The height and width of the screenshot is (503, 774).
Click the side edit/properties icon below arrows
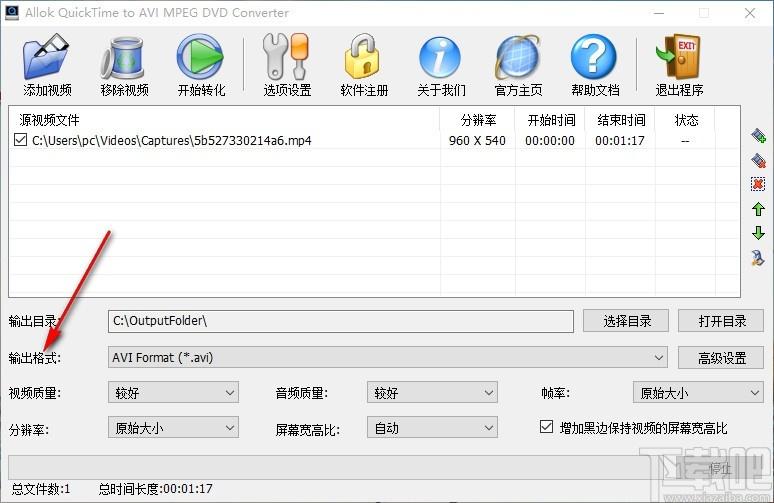point(758,258)
